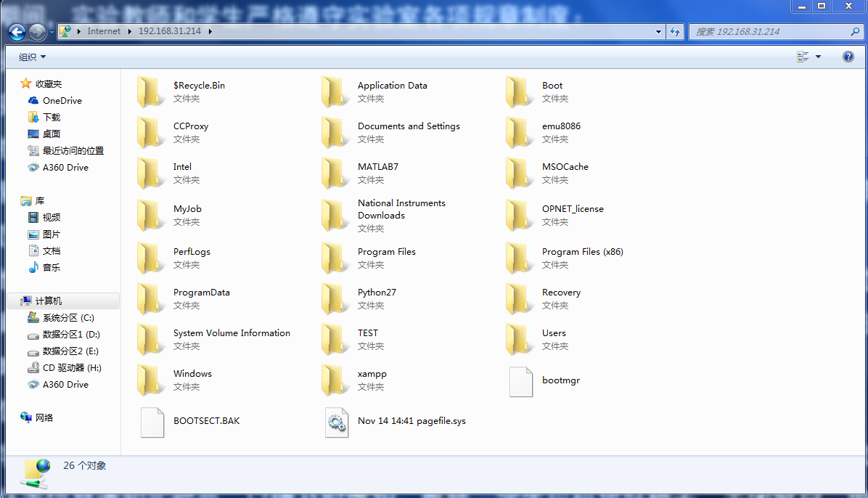Click the System Volume Information name
This screenshot has height=498, width=868.
point(232,333)
